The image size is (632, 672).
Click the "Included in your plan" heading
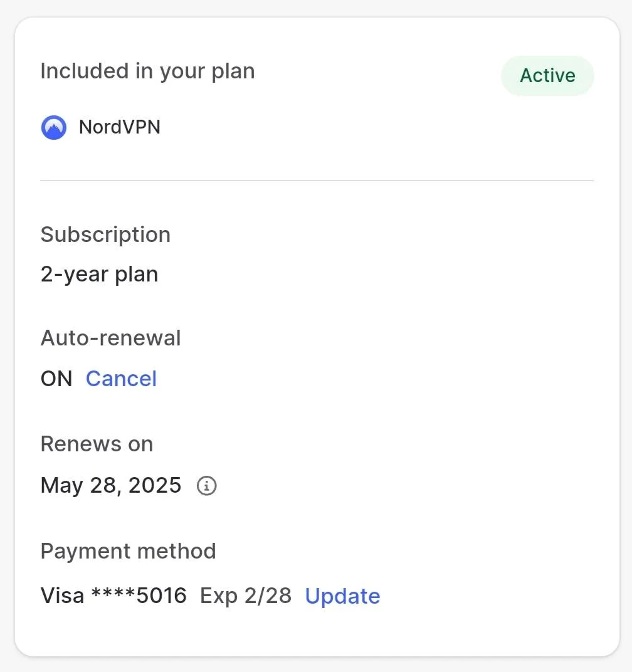147,71
